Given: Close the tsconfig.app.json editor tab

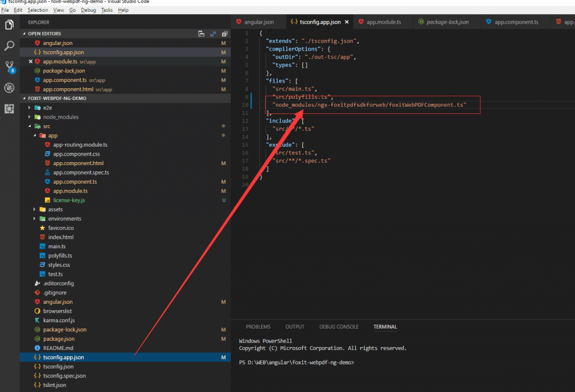Looking at the screenshot, I should (346, 22).
